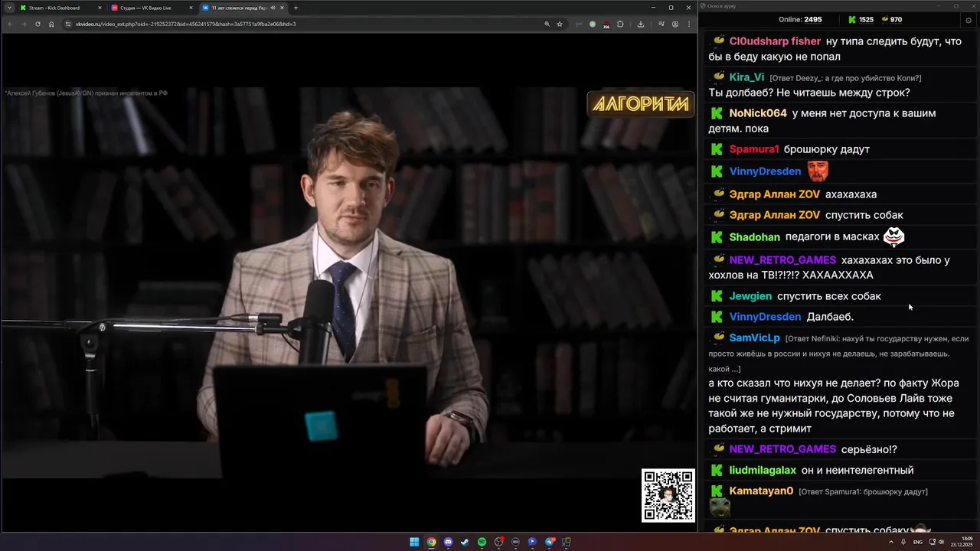Image resolution: width=980 pixels, height=551 pixels.
Task: Open the tab search dropdown
Action: click(x=9, y=8)
